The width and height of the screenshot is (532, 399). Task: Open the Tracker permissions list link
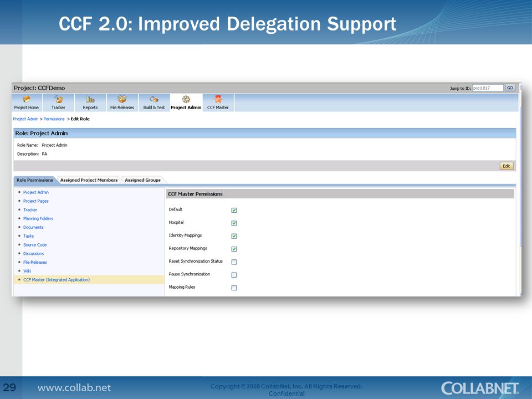pos(30,210)
